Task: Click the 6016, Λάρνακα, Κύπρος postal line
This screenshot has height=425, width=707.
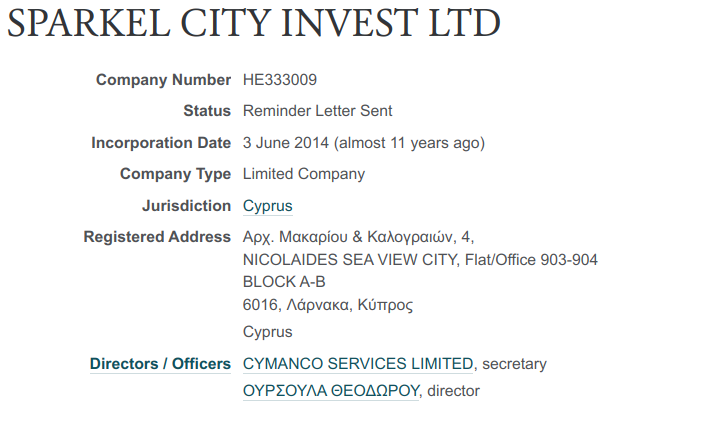Action: click(328, 305)
